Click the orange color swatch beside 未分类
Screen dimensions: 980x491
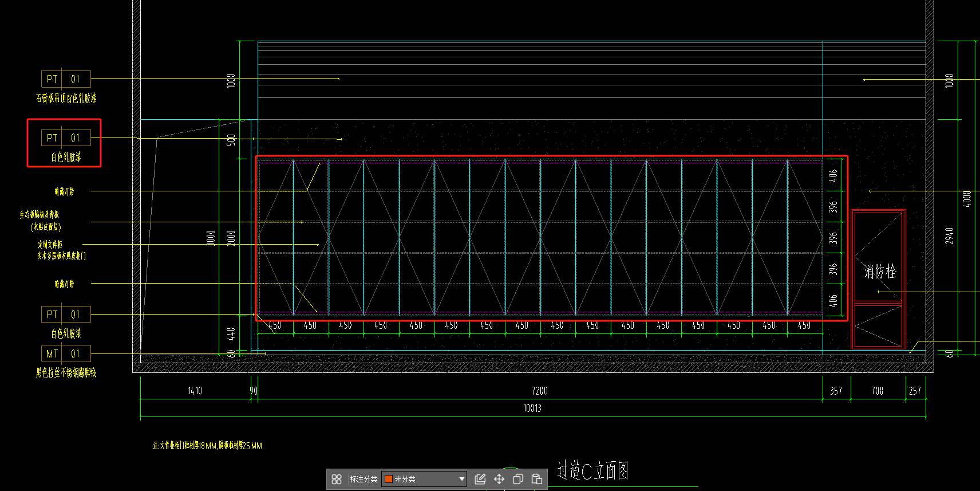(389, 479)
